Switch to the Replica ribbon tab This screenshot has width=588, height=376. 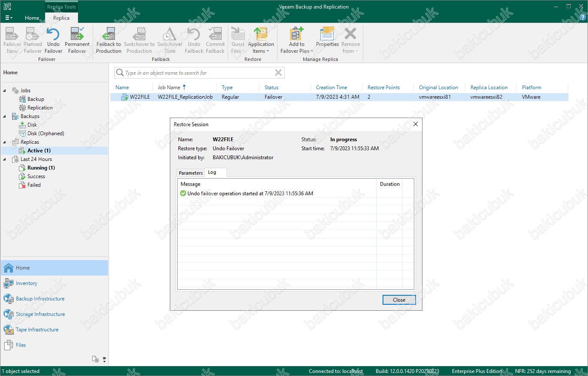tap(61, 18)
